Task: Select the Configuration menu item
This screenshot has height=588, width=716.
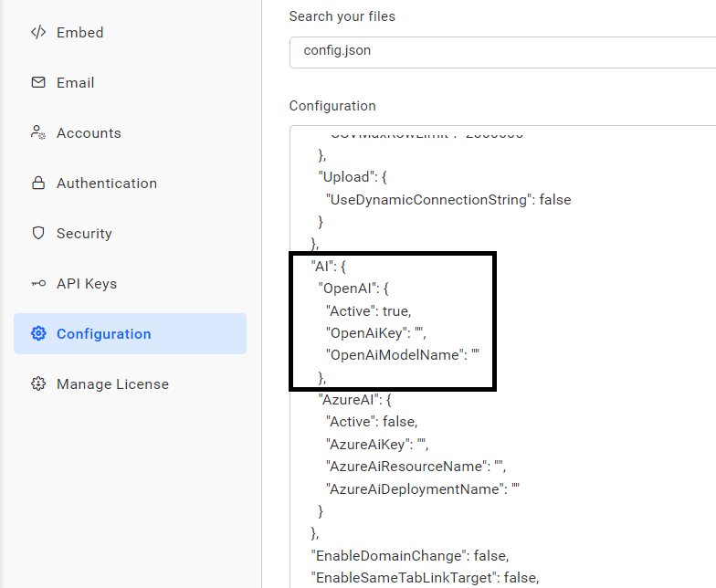Action: pyautogui.click(x=130, y=334)
